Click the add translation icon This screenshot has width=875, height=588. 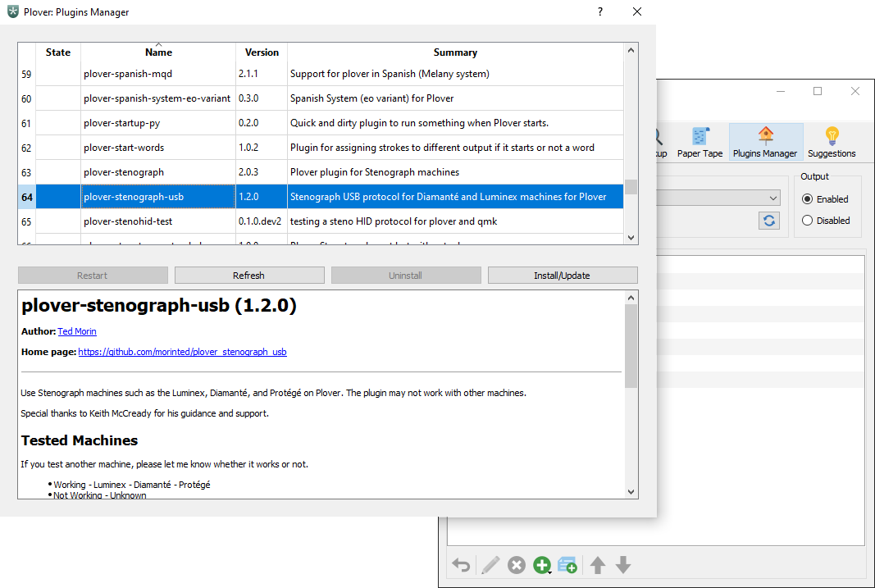pyautogui.click(x=567, y=565)
